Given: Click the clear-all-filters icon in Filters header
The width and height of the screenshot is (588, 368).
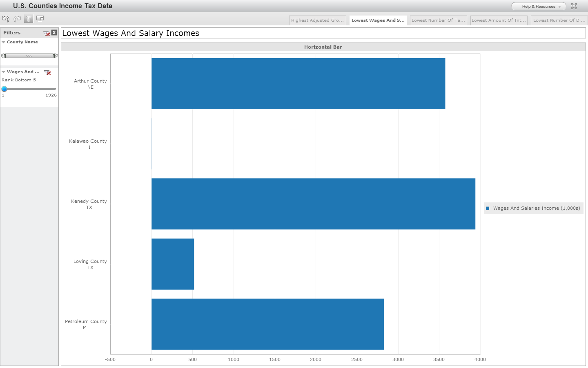Looking at the screenshot, I should [x=46, y=33].
